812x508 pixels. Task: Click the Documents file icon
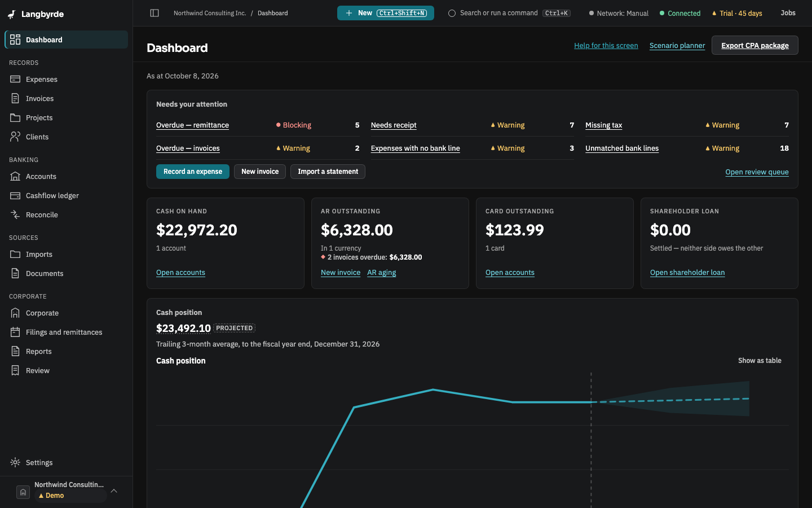[x=15, y=273]
